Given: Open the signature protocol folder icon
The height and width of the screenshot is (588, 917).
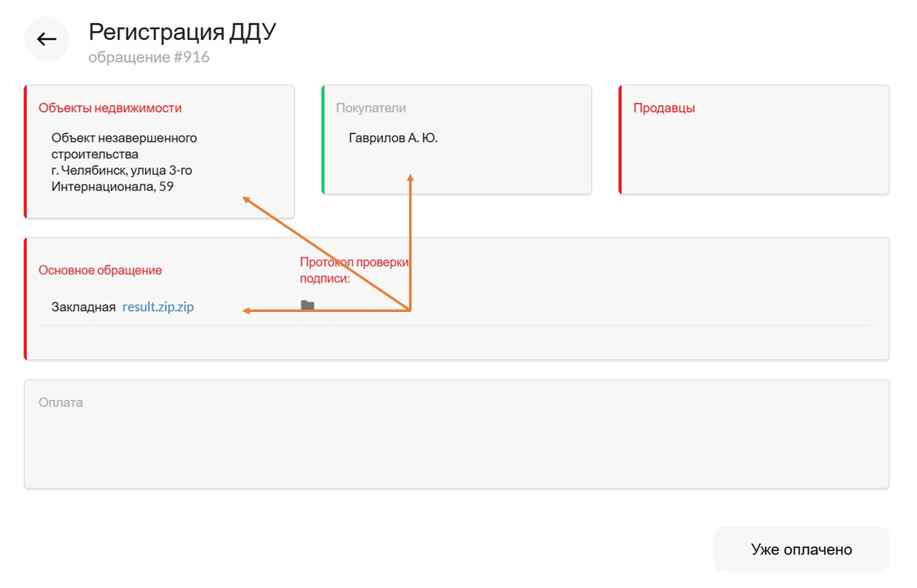Looking at the screenshot, I should coord(307,305).
